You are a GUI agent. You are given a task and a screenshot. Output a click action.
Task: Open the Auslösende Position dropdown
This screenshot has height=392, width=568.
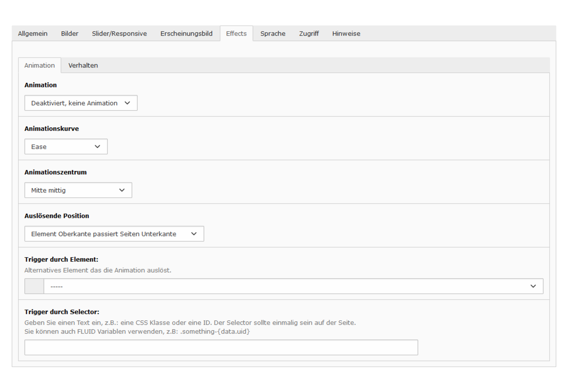pyautogui.click(x=114, y=234)
